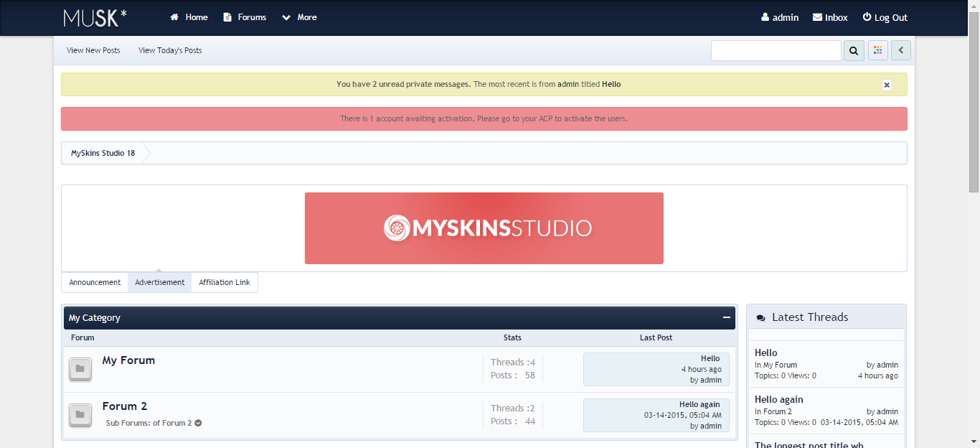980x448 pixels.
Task: Switch to the Advertisement tab
Action: tap(160, 282)
